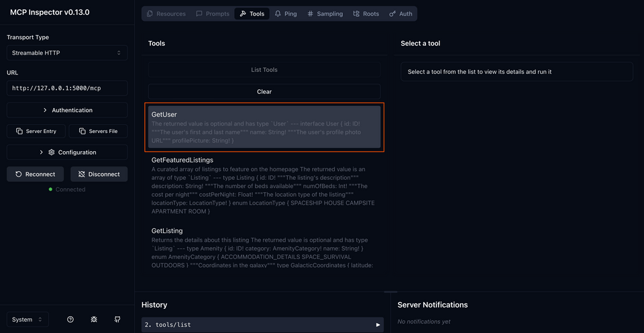Click the List Tools button
The image size is (644, 333).
click(264, 70)
